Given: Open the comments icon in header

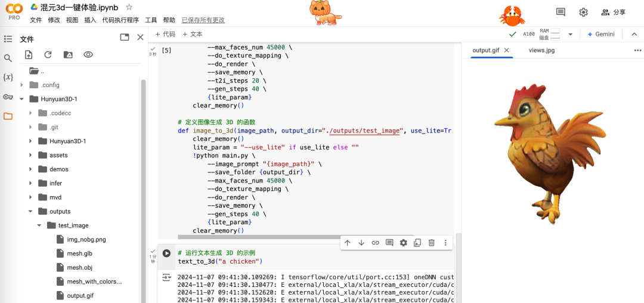Looking at the screenshot, I should point(561,12).
